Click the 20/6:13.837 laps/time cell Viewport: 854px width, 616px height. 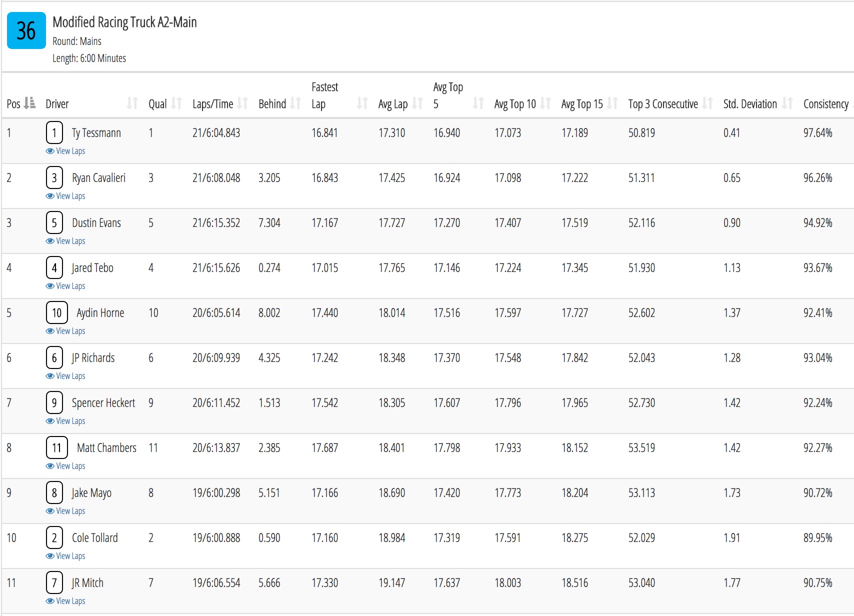[x=216, y=448]
